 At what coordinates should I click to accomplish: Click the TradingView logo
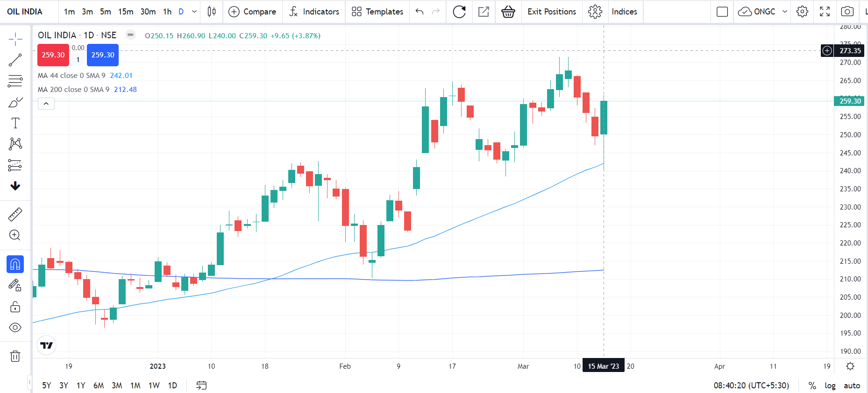47,345
